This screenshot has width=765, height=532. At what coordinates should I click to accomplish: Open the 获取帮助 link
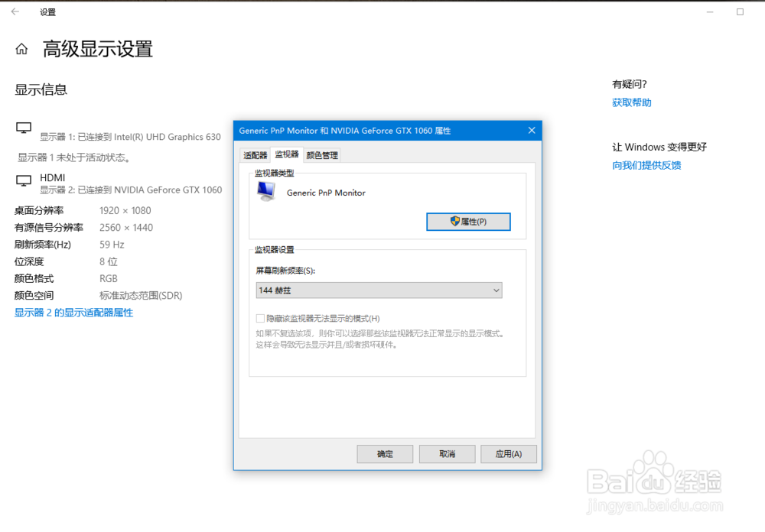point(632,102)
